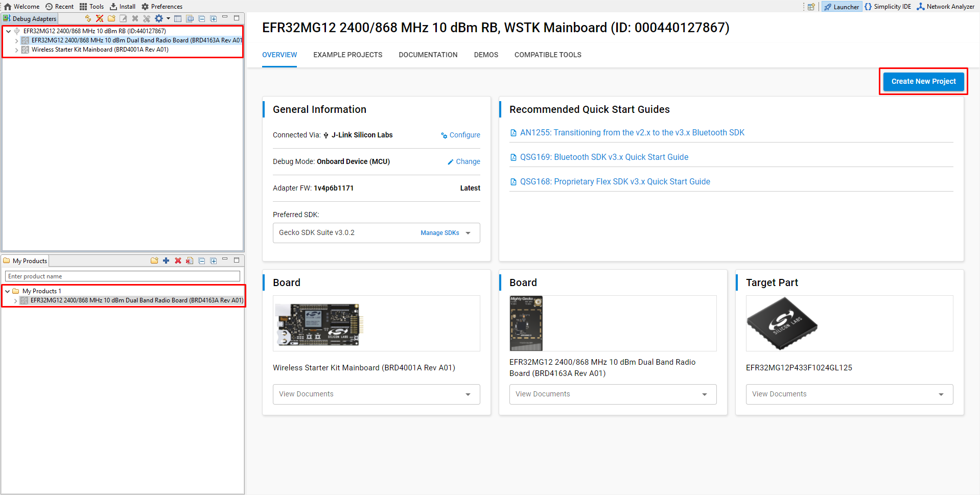Collapse the EFR32MG12 RB (ID:440127867) adapter node
Image resolution: width=980 pixels, height=495 pixels.
pos(8,31)
